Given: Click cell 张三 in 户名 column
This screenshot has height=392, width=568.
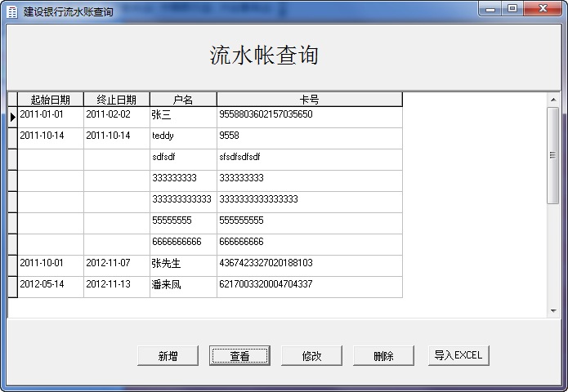Looking at the screenshot, I should click(183, 117).
